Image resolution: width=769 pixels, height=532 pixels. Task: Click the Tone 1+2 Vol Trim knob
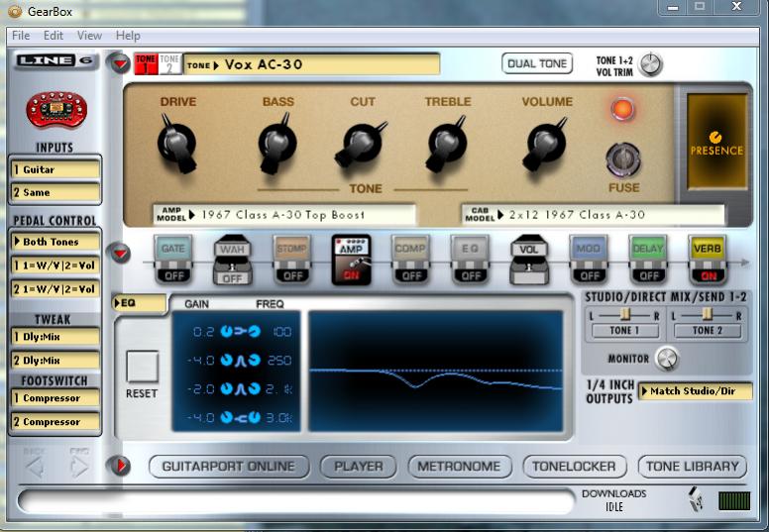pyautogui.click(x=651, y=64)
